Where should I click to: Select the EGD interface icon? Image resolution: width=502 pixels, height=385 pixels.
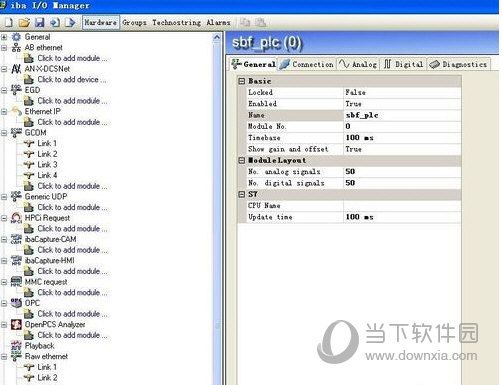point(16,90)
